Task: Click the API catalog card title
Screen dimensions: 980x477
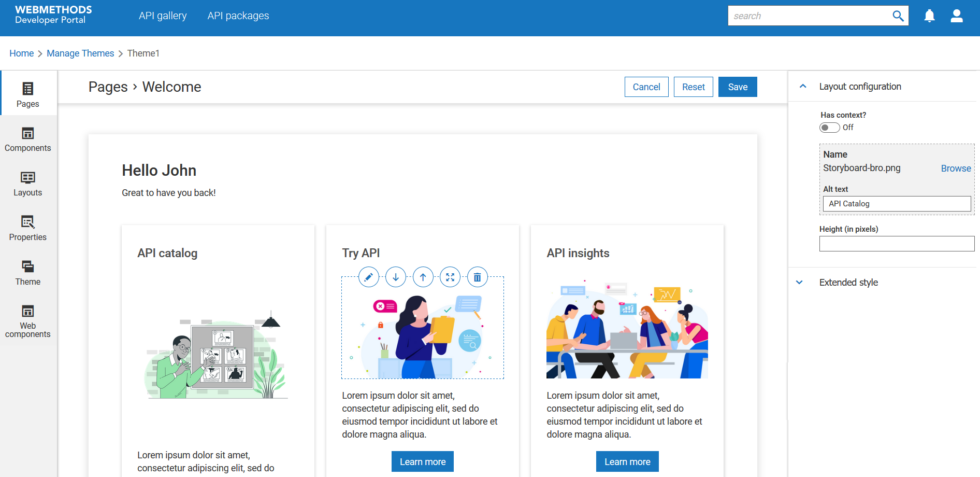Action: click(x=167, y=253)
